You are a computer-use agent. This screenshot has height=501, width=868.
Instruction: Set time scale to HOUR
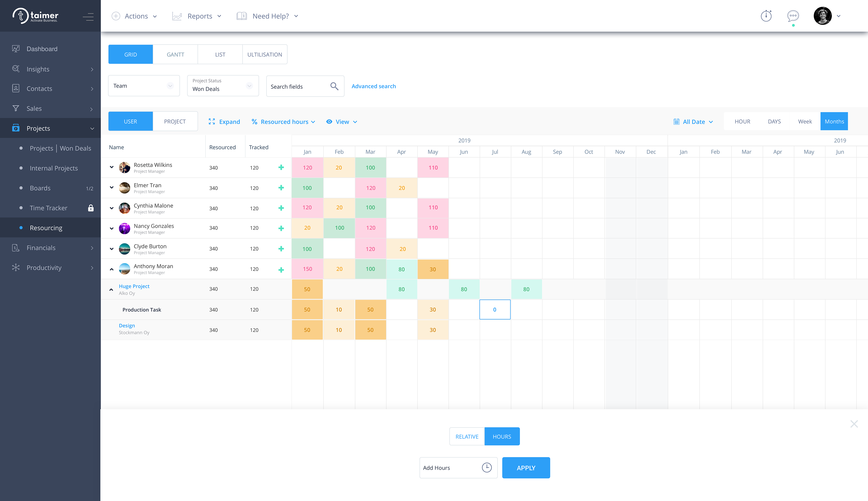(742, 121)
